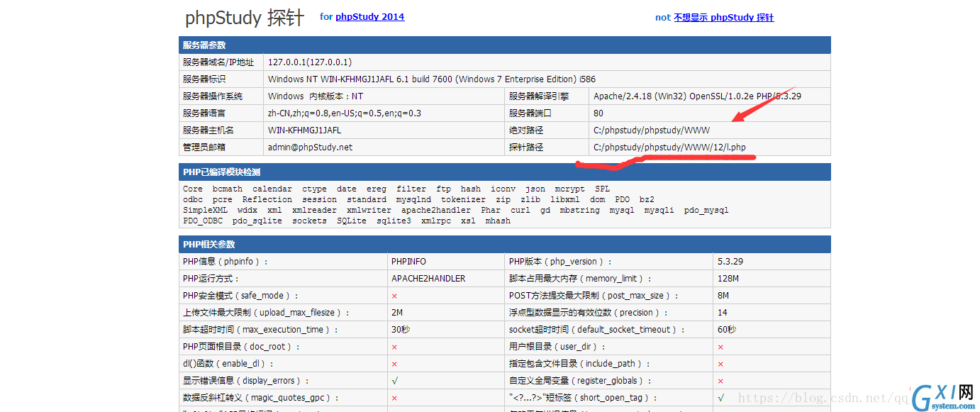Click the 管理员邮箱 label
This screenshot has width=980, height=412.
coord(204,147)
